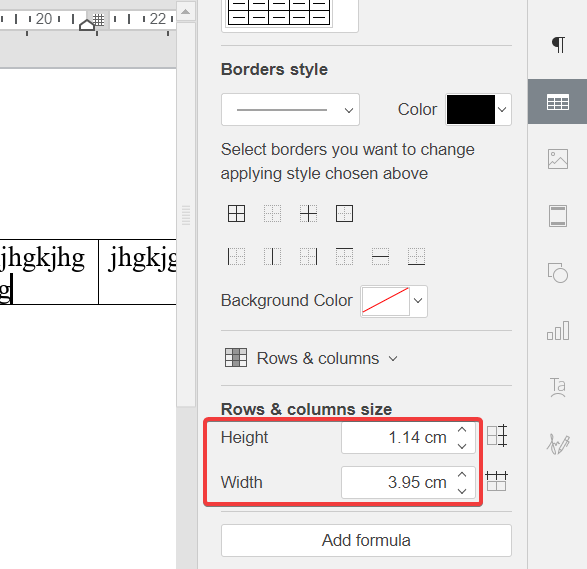Click distribute rows icon beside Height

[x=497, y=436]
